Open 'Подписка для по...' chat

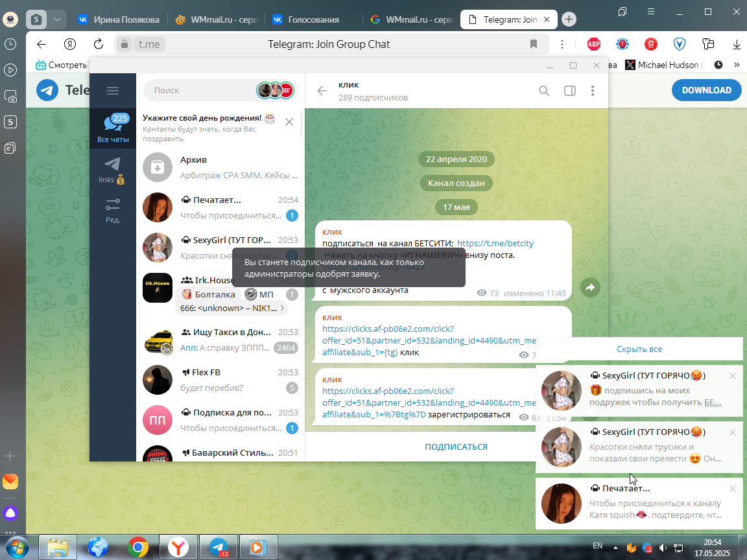(x=220, y=420)
